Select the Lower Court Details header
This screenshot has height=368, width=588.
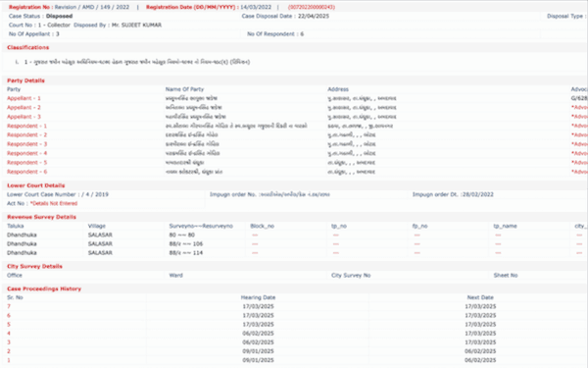(x=35, y=185)
